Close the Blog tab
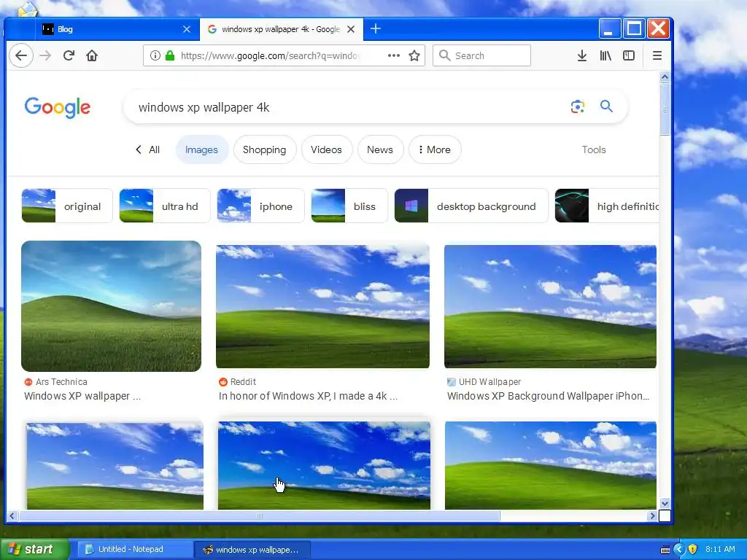Viewport: 747px width, 560px height. pyautogui.click(x=187, y=29)
